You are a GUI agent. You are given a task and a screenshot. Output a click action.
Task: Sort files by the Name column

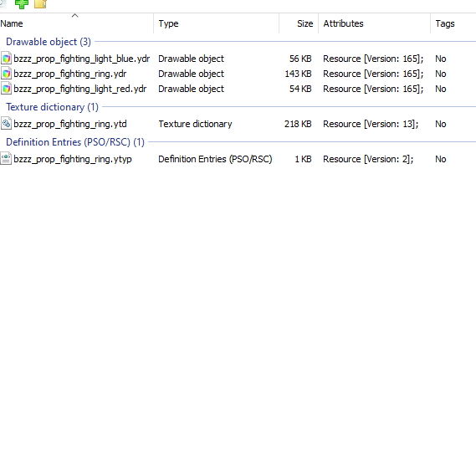77,23
